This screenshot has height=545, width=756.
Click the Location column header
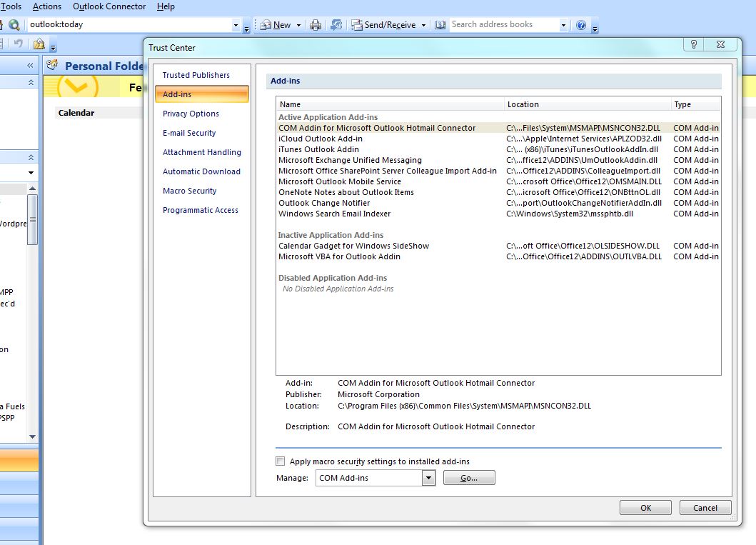coord(588,104)
